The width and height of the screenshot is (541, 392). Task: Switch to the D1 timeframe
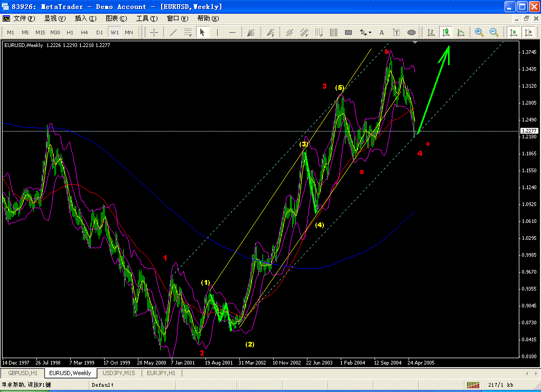pos(99,32)
